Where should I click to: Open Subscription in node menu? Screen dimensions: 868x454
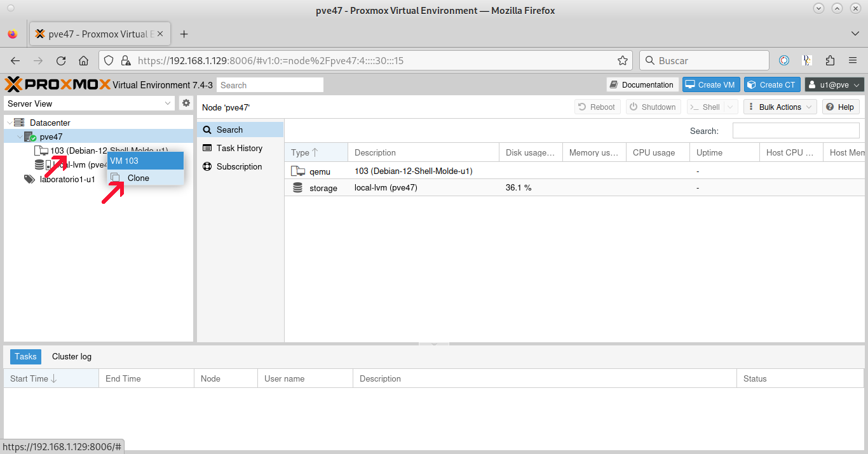(x=240, y=166)
